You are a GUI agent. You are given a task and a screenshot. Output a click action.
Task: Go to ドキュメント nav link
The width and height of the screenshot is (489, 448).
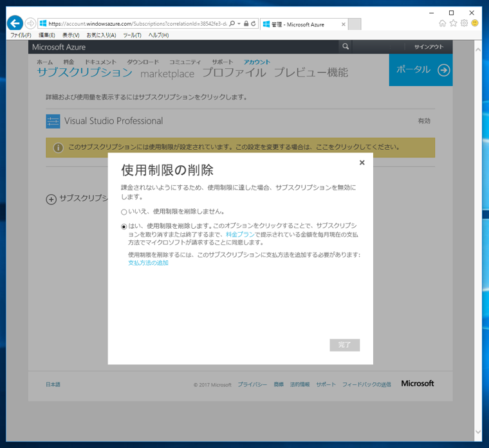coord(100,62)
